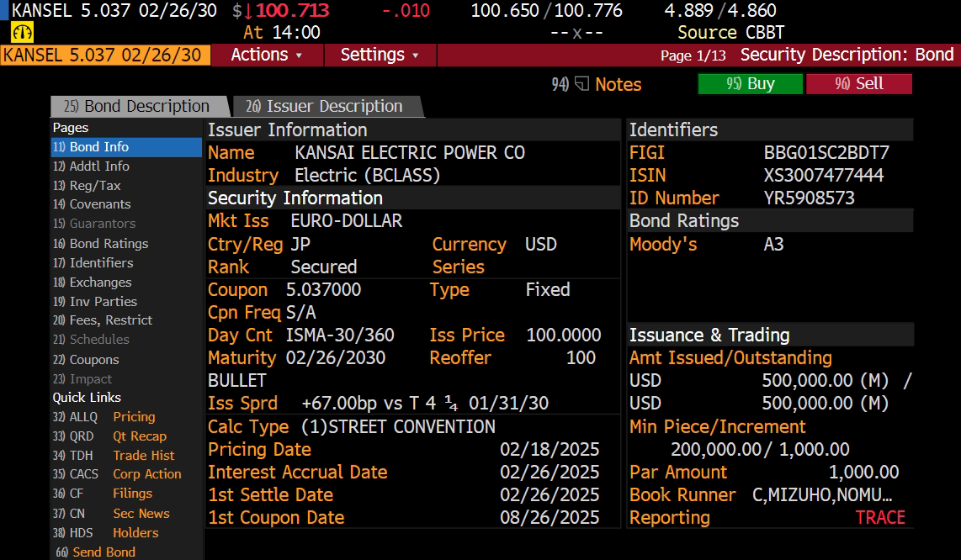Click the Pricing Date 02/18/2025
The height and width of the screenshot is (560, 961).
tap(550, 449)
